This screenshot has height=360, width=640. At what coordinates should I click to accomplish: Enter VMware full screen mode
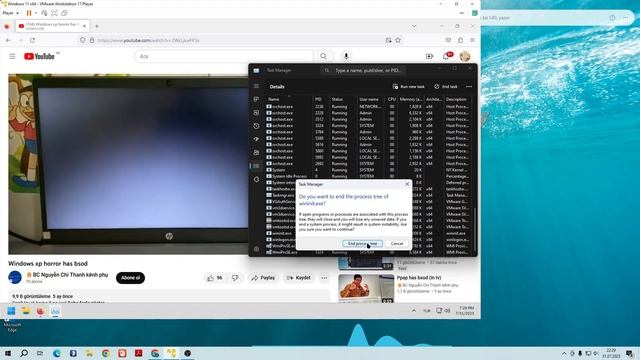click(x=54, y=13)
